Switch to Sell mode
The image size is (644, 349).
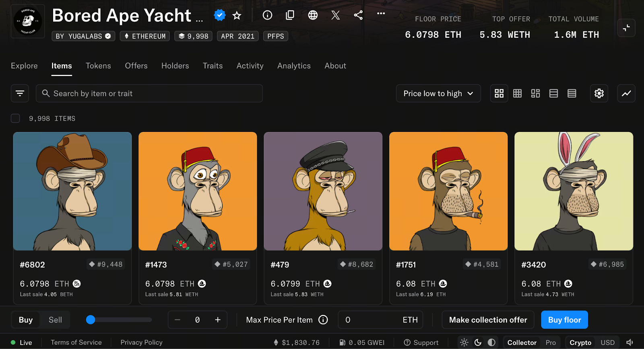[55, 320]
